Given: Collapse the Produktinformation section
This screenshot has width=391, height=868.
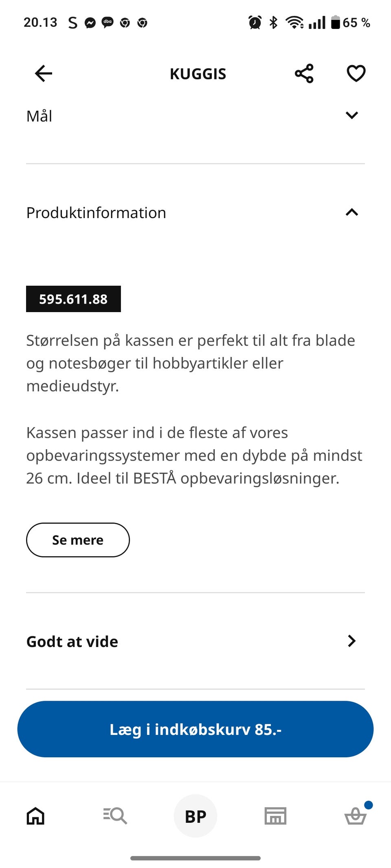Looking at the screenshot, I should point(351,212).
